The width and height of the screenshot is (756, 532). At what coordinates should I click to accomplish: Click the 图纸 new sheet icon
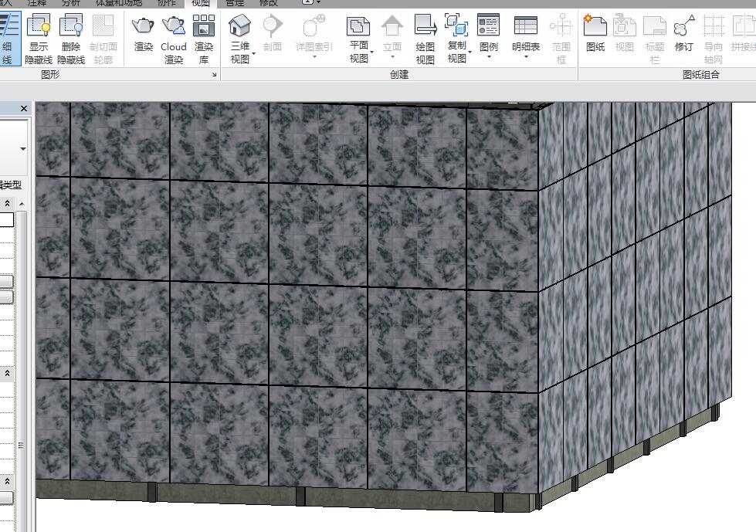595,34
